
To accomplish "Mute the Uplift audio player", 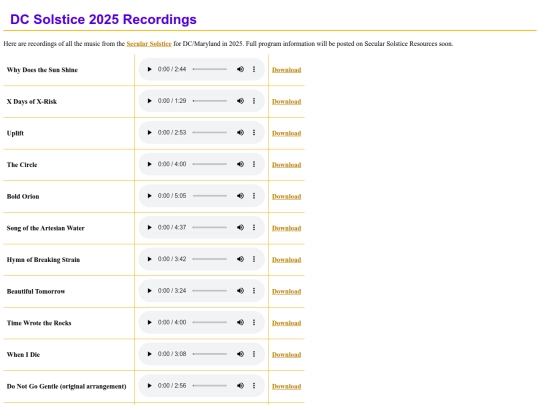I will coord(240,133).
